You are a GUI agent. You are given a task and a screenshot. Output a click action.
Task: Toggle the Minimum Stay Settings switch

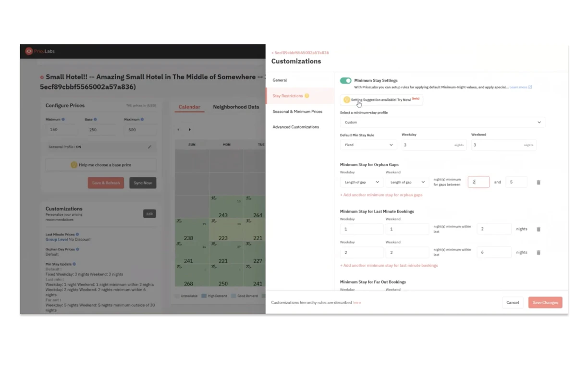pyautogui.click(x=345, y=81)
